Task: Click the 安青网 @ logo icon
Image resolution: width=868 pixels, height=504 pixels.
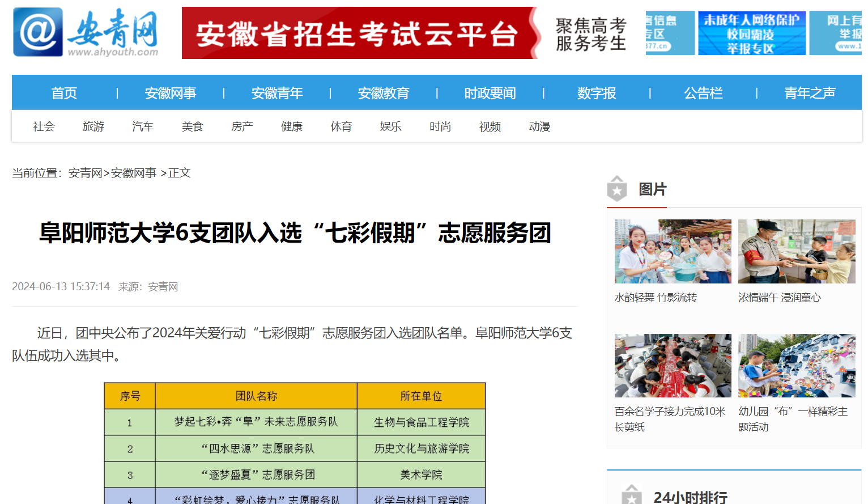Action: [37, 32]
